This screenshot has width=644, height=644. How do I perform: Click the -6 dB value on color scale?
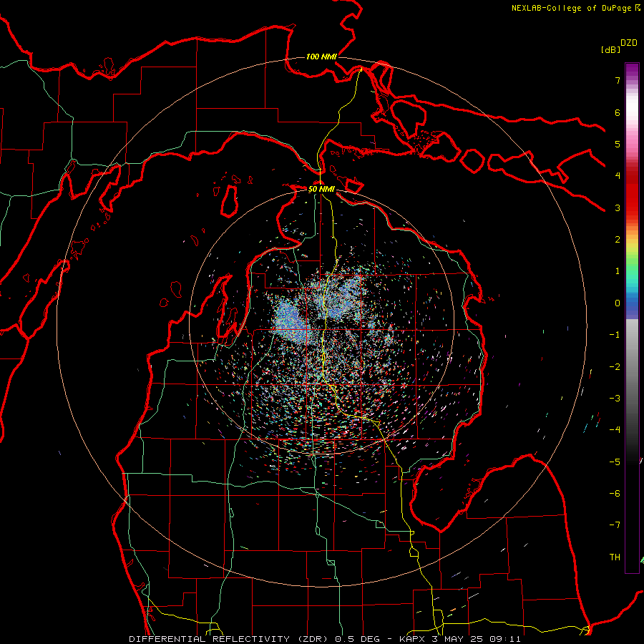click(615, 494)
